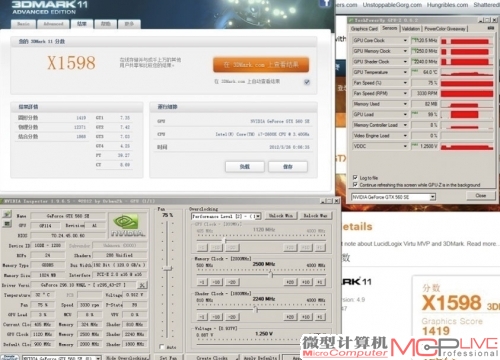Click the icon button next to Driver Version field
500x360 pixels.
(142, 285)
